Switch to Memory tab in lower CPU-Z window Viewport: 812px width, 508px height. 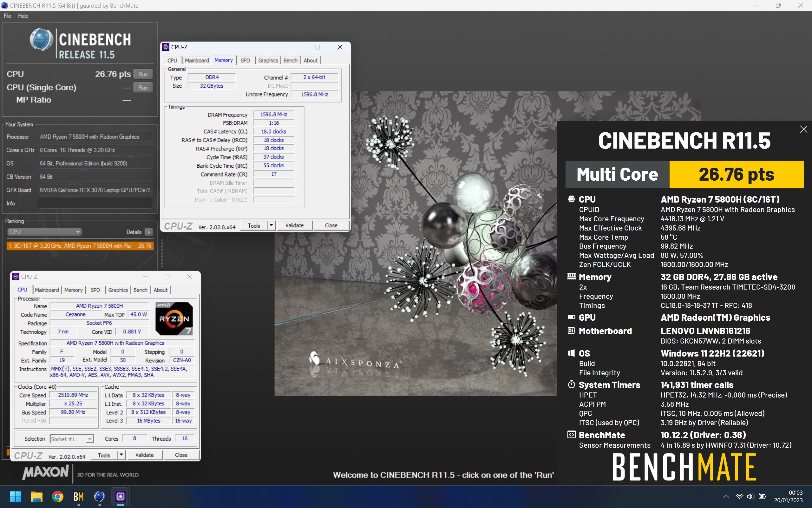(x=74, y=290)
